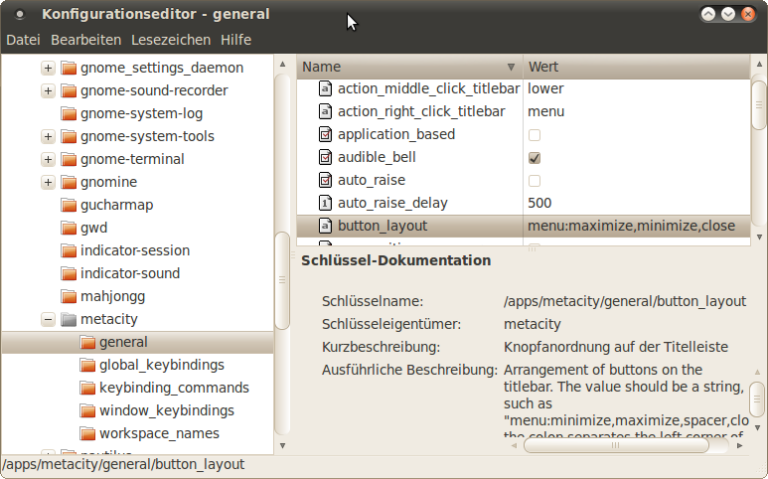
Task: Click the gnome-system-log folder icon
Action: (x=69, y=114)
